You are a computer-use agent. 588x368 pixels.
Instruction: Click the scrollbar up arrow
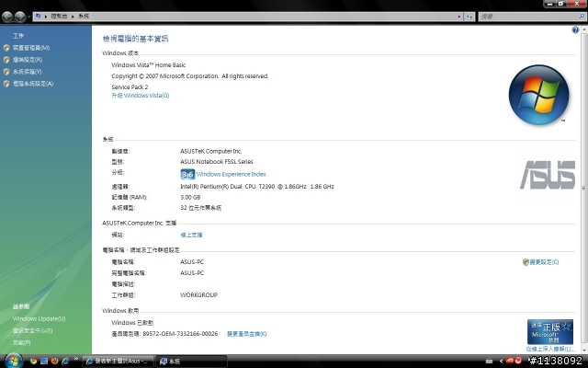584,29
